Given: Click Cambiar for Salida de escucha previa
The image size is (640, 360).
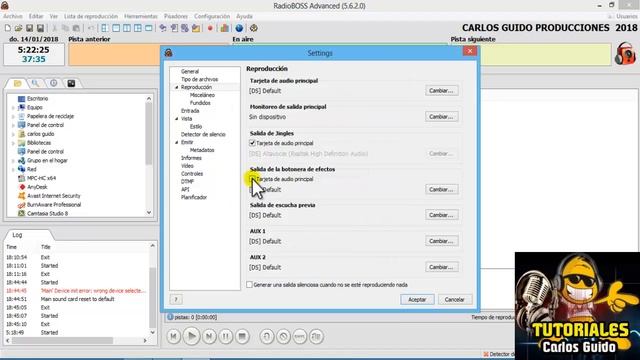Looking at the screenshot, I should 441,215.
